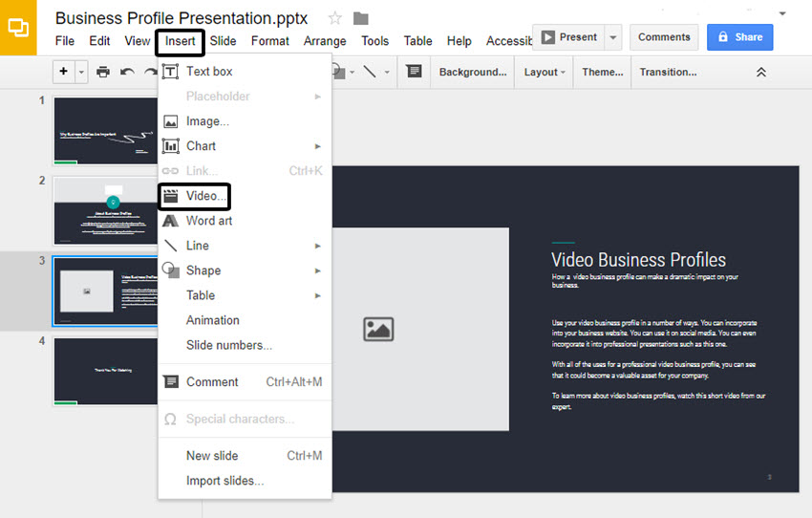This screenshot has height=518, width=812.
Task: Select slide 2 thumbnail
Action: pyautogui.click(x=106, y=211)
